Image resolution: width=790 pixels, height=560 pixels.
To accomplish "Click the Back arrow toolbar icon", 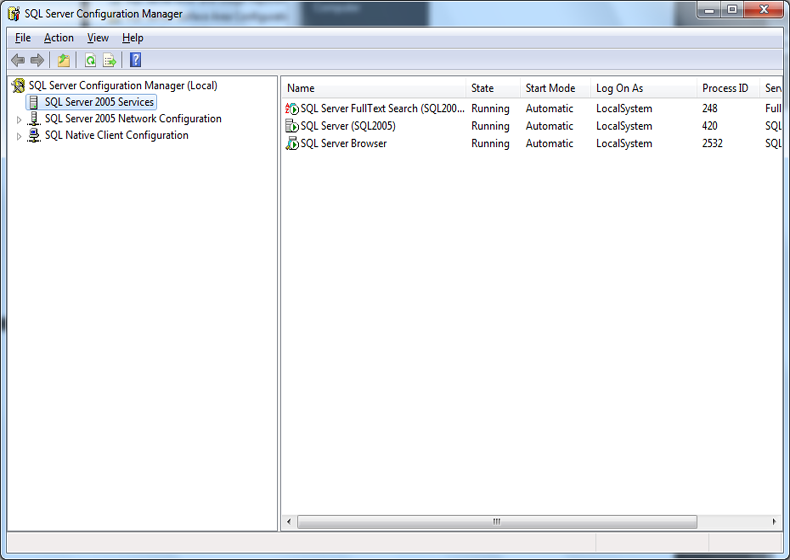I will [18, 60].
